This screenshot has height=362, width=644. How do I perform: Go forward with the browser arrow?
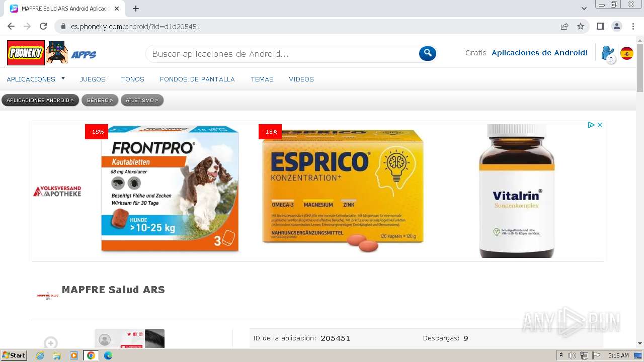pos(27,26)
